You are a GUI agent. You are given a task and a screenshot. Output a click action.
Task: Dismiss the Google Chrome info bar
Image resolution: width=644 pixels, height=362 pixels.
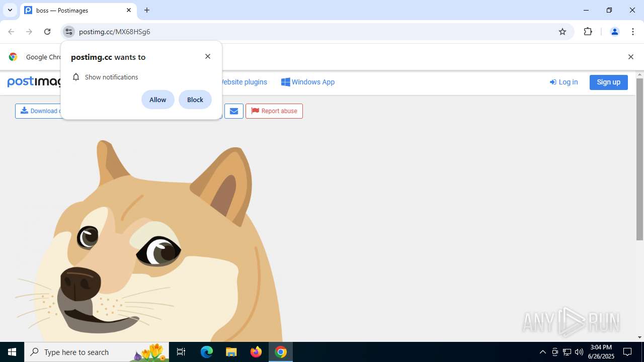(x=630, y=57)
